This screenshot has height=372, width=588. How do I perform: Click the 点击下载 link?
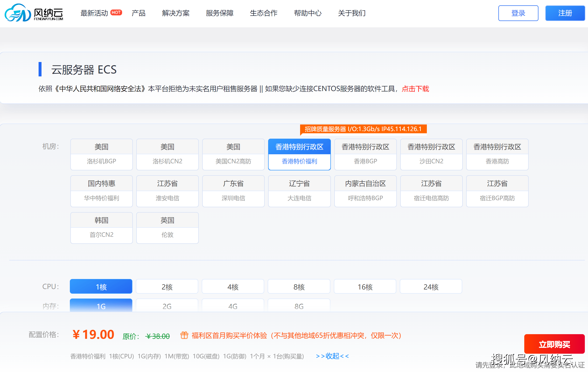tap(415, 89)
